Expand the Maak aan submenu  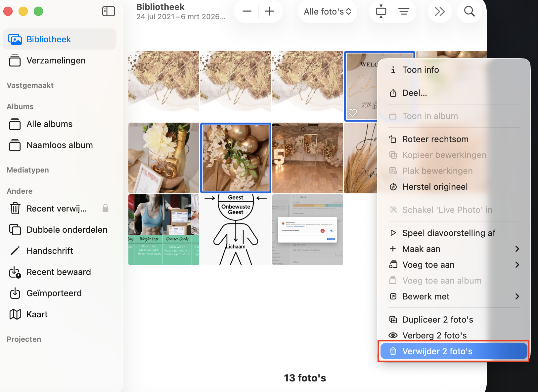[x=454, y=249]
